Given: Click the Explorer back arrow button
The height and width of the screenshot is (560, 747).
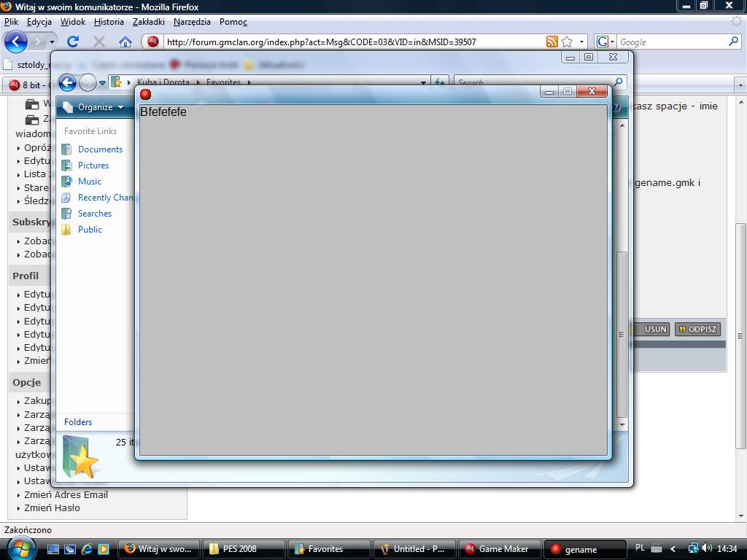Looking at the screenshot, I should pyautogui.click(x=67, y=82).
